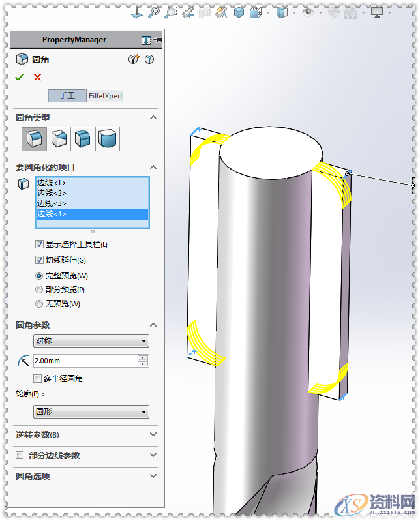The width and height of the screenshot is (420, 521).
Task: Select full round fillet type icon
Action: pyautogui.click(x=108, y=139)
